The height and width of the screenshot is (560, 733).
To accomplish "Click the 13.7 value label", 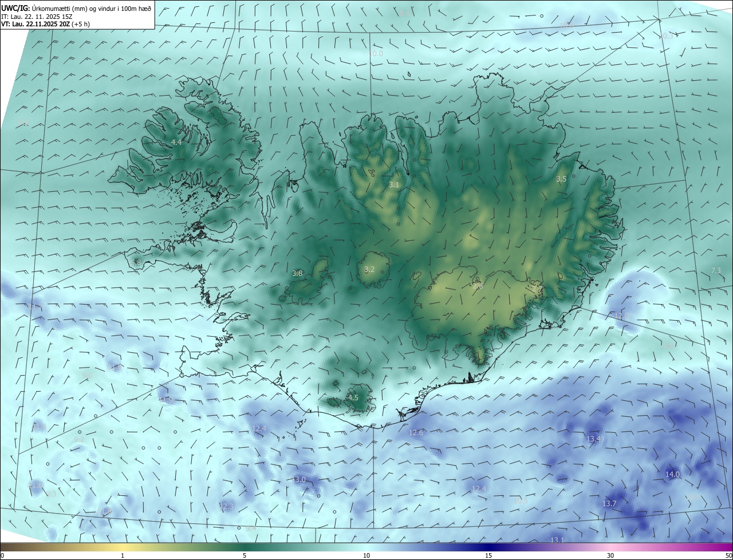I will (x=609, y=503).
